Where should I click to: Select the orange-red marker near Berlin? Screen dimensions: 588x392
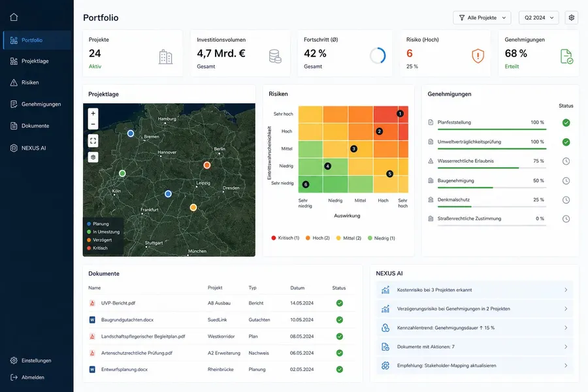(206, 165)
